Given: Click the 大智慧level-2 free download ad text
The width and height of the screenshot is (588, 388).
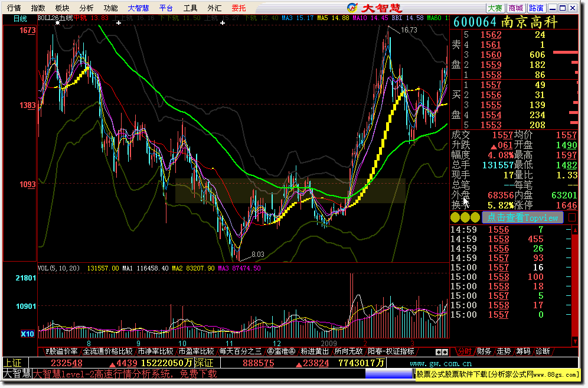Looking at the screenshot, I should click(x=126, y=374).
